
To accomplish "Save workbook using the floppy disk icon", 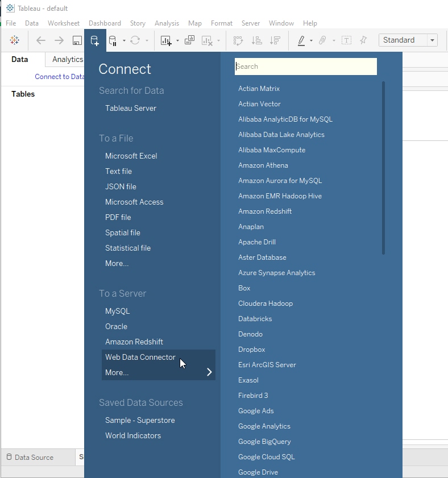I will tap(77, 40).
